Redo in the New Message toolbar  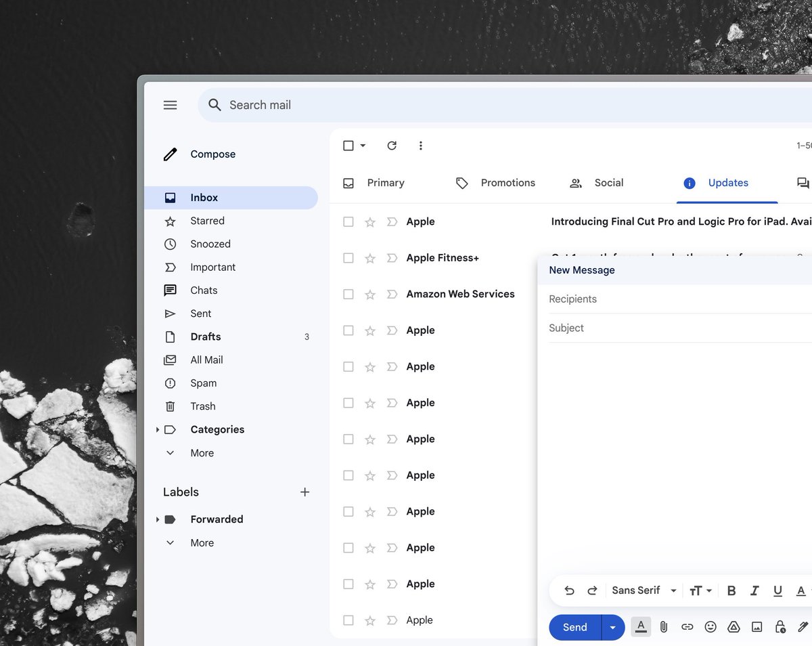[592, 590]
